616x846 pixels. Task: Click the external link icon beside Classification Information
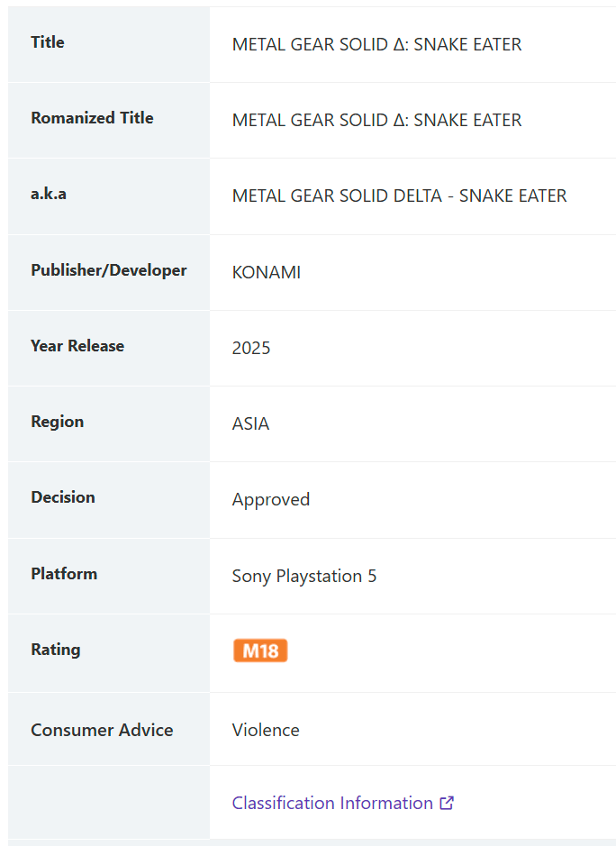(447, 803)
